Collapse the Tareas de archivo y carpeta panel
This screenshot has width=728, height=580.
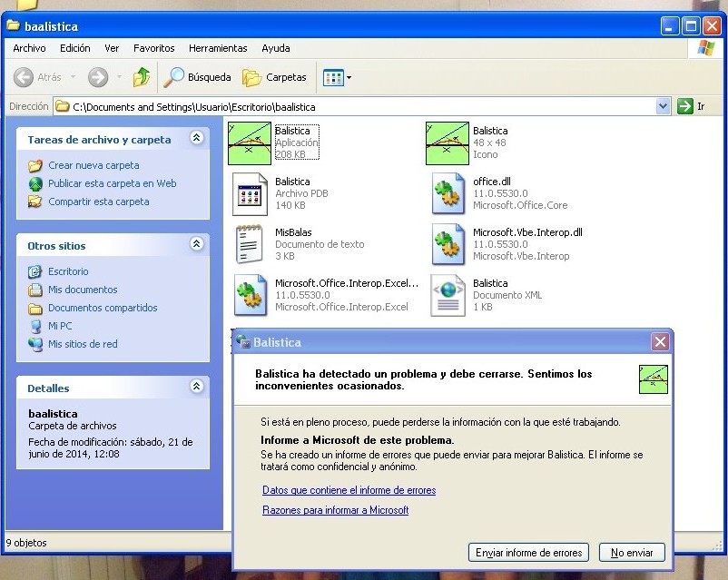196,139
